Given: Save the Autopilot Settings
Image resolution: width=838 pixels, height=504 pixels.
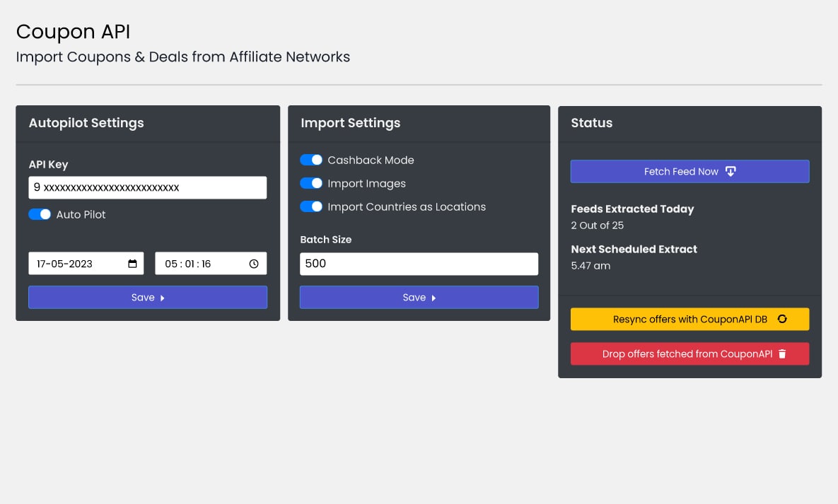Looking at the screenshot, I should click(148, 297).
